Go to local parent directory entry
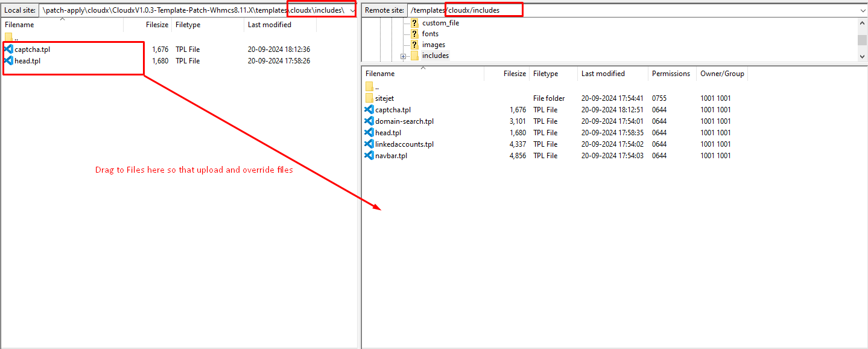 (x=16, y=37)
